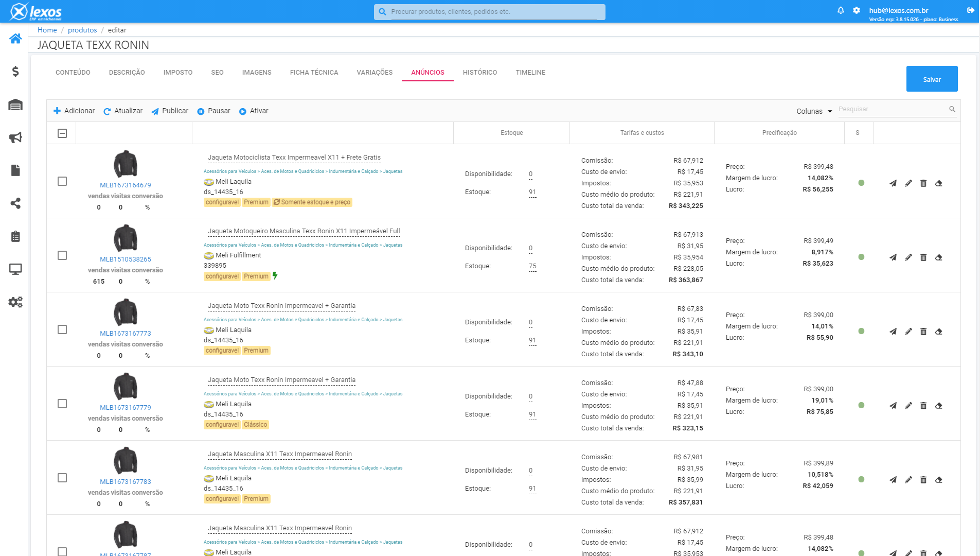Image resolution: width=980 pixels, height=556 pixels.
Task: Publish listing MLB1673167773 with the paper plane icon
Action: [893, 332]
